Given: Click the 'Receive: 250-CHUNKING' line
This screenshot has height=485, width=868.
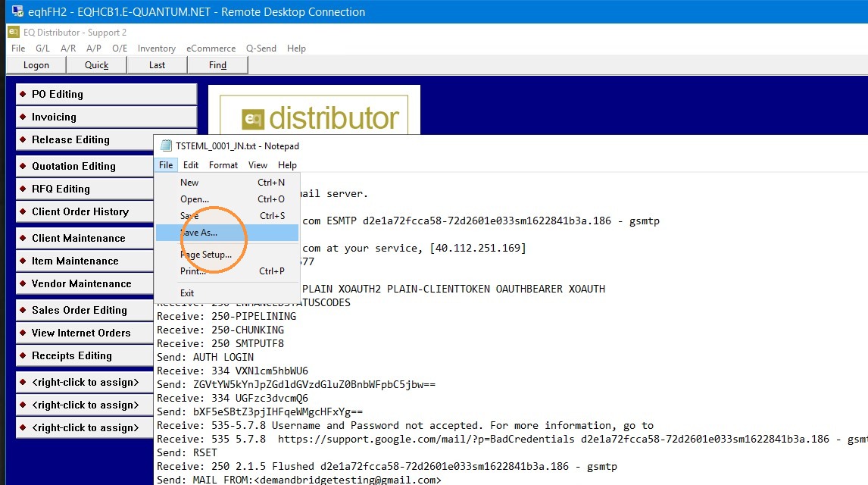Looking at the screenshot, I should click(220, 330).
